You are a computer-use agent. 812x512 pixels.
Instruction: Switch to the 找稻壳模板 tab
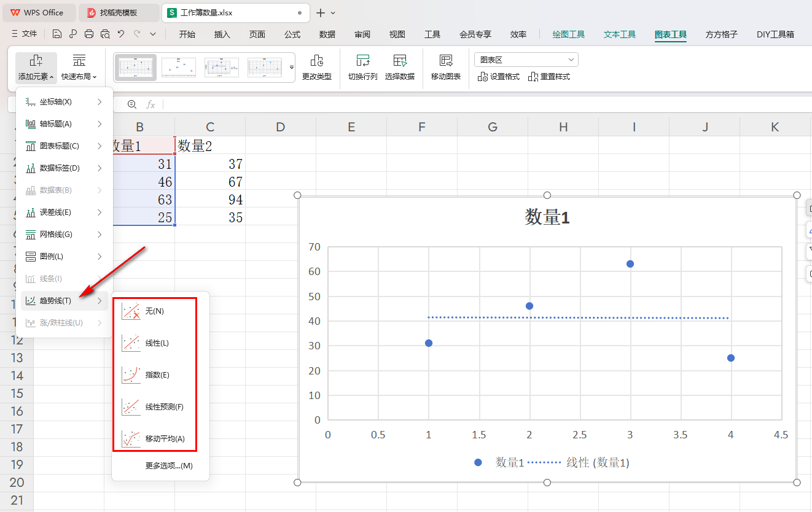tap(119, 12)
